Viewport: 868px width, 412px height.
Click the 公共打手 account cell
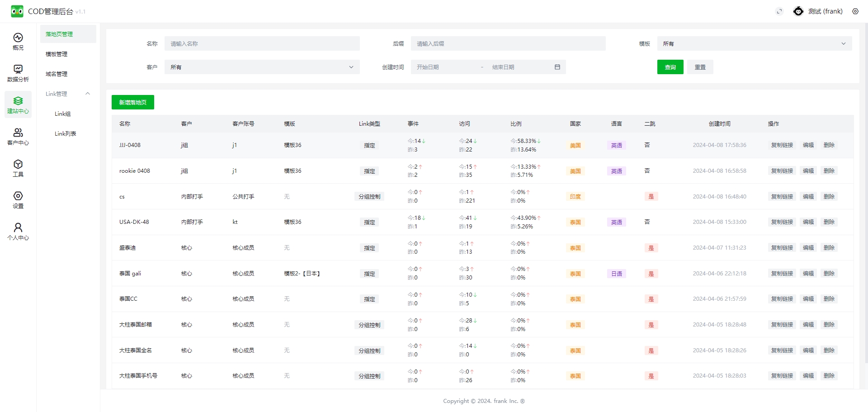click(x=243, y=197)
